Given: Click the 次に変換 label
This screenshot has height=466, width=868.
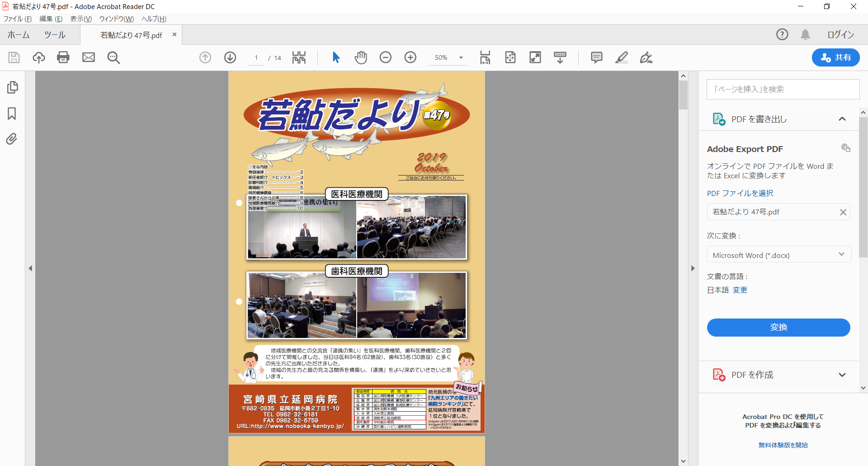Looking at the screenshot, I should point(724,236).
